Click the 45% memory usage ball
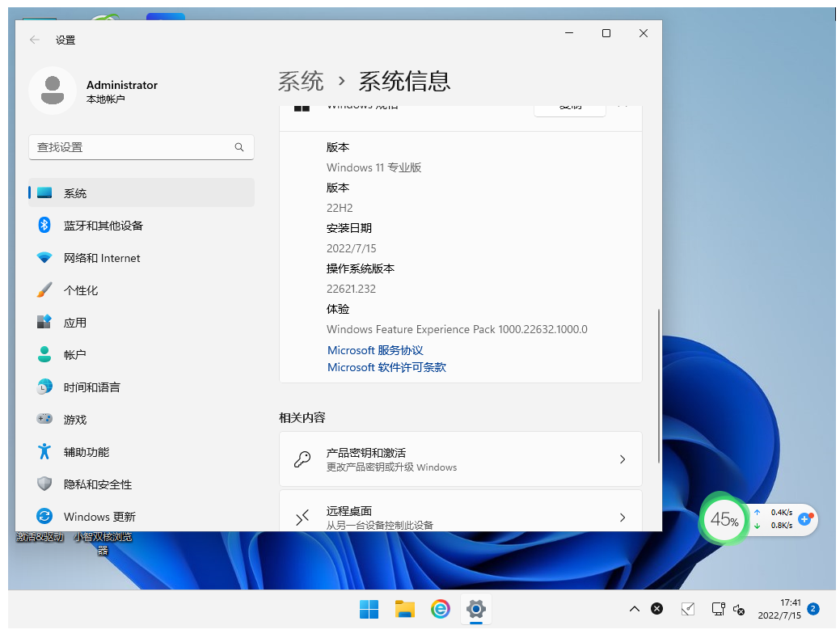840x634 pixels. pyautogui.click(x=724, y=519)
